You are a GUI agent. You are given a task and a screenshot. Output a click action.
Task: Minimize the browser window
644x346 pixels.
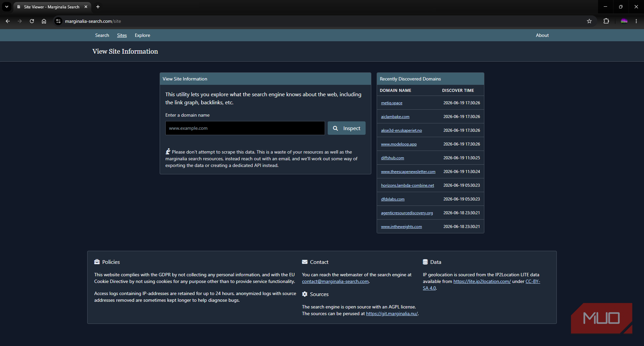pos(605,7)
